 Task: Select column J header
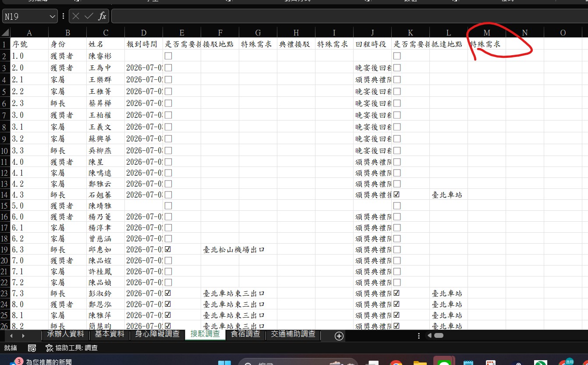[372, 33]
